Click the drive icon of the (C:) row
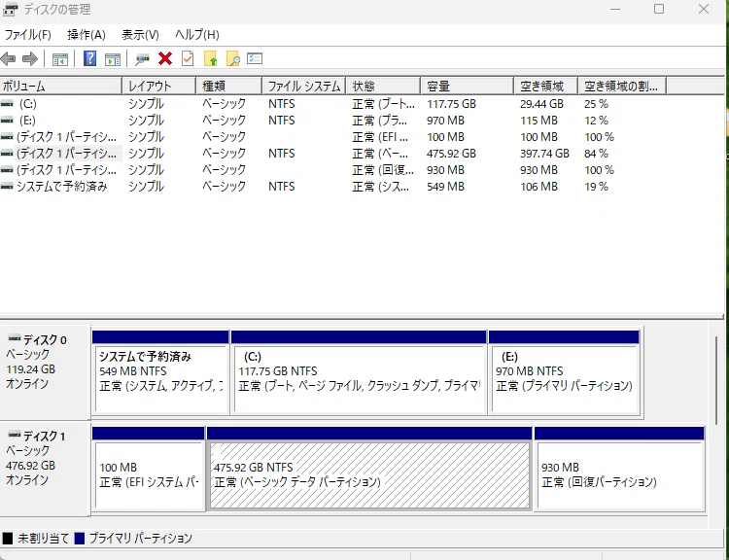This screenshot has width=729, height=560. tap(7, 104)
